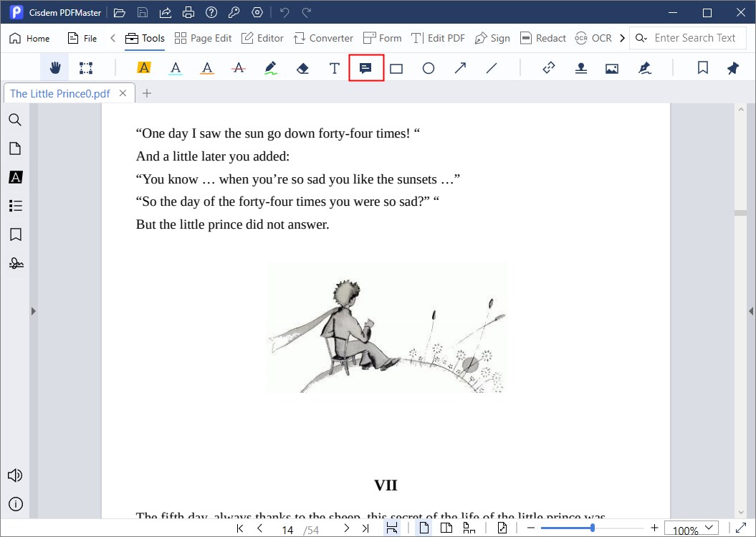Click the info icon in left sidebar
Viewport: 756px width, 537px height.
pos(16,504)
